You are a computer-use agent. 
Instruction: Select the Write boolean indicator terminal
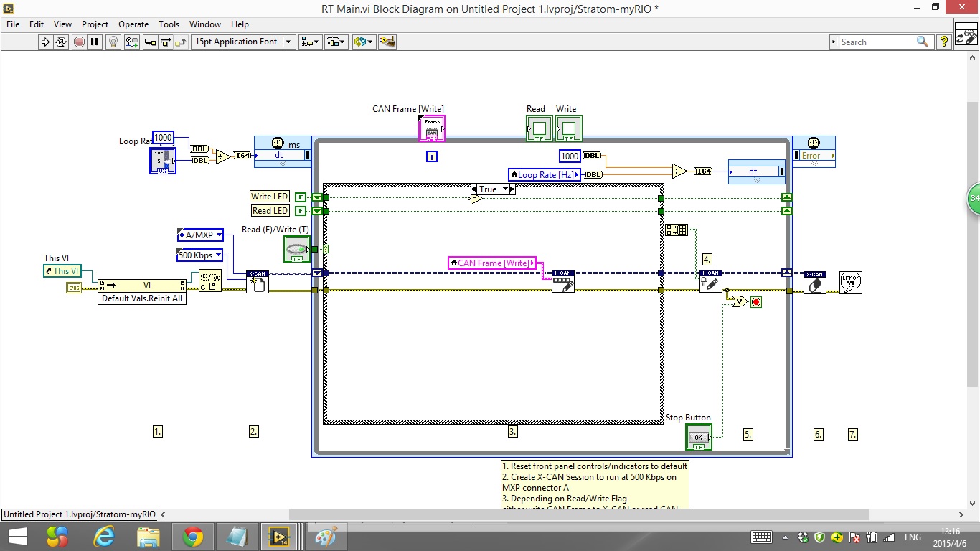click(569, 128)
